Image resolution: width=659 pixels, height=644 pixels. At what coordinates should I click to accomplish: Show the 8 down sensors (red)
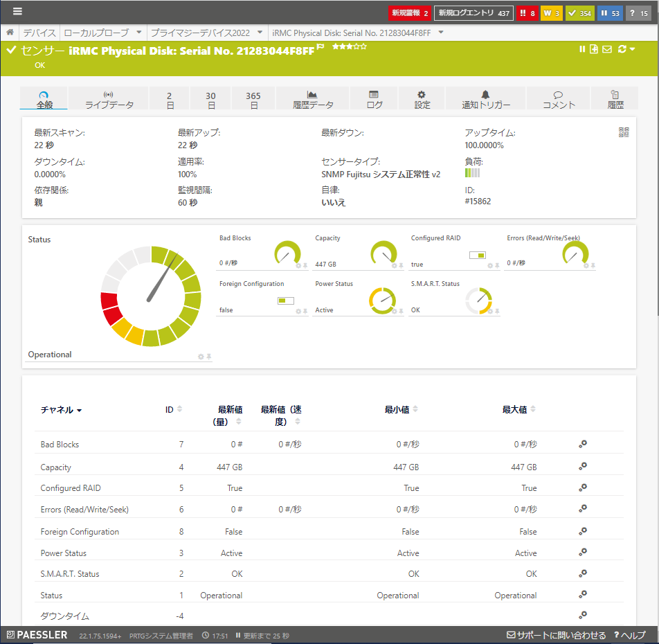coord(527,13)
